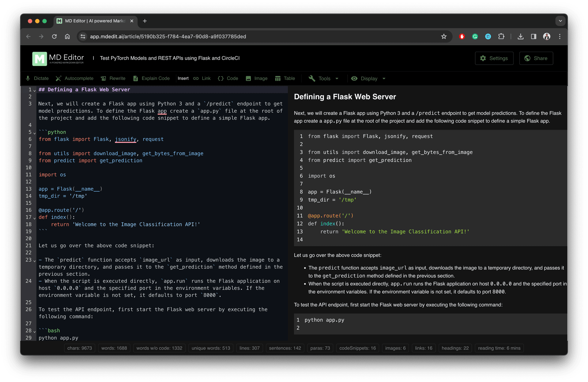Collapse the heading fold at line 1

[x=35, y=90]
